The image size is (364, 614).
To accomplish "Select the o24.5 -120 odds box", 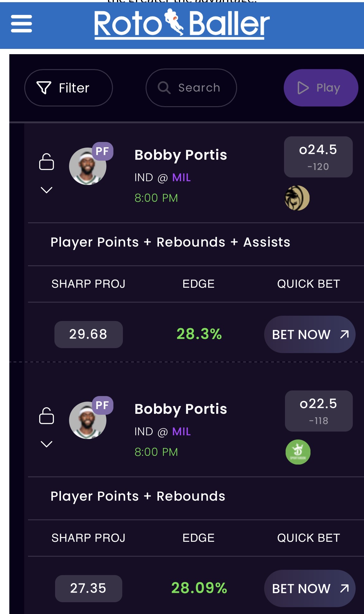I will pos(318,157).
